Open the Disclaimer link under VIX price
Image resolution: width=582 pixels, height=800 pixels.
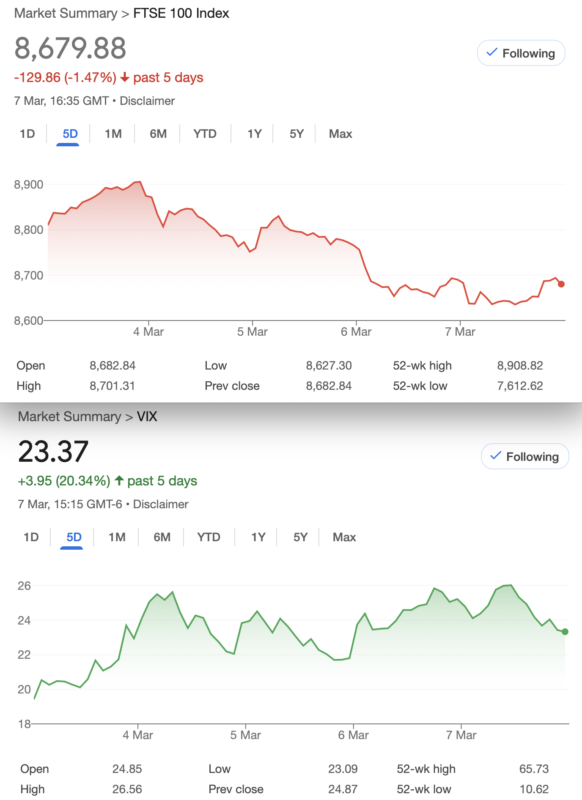[161, 504]
